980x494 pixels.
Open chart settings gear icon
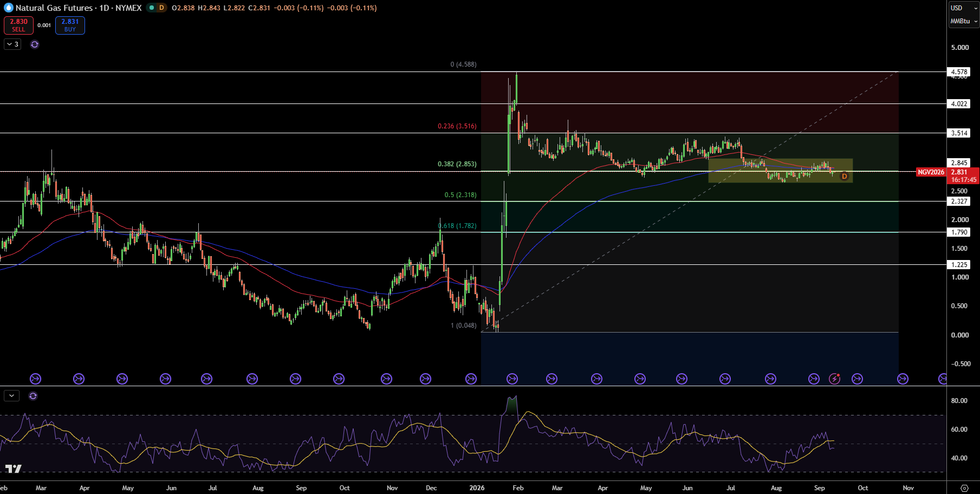pos(964,488)
